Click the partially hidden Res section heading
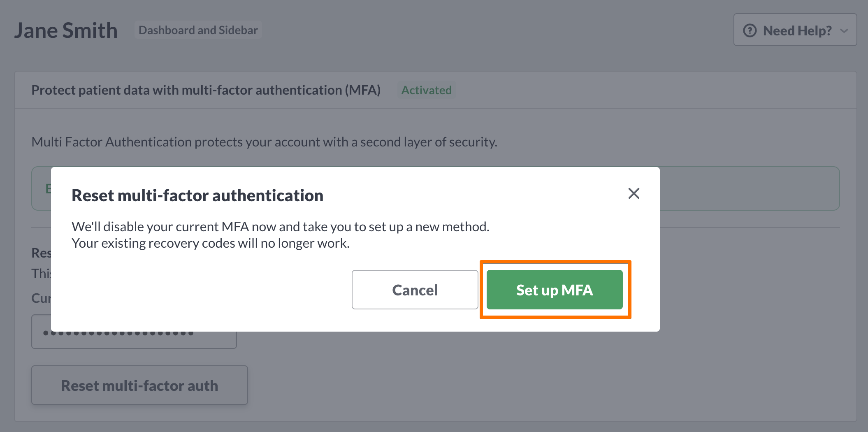This screenshot has height=432, width=868. [41, 253]
